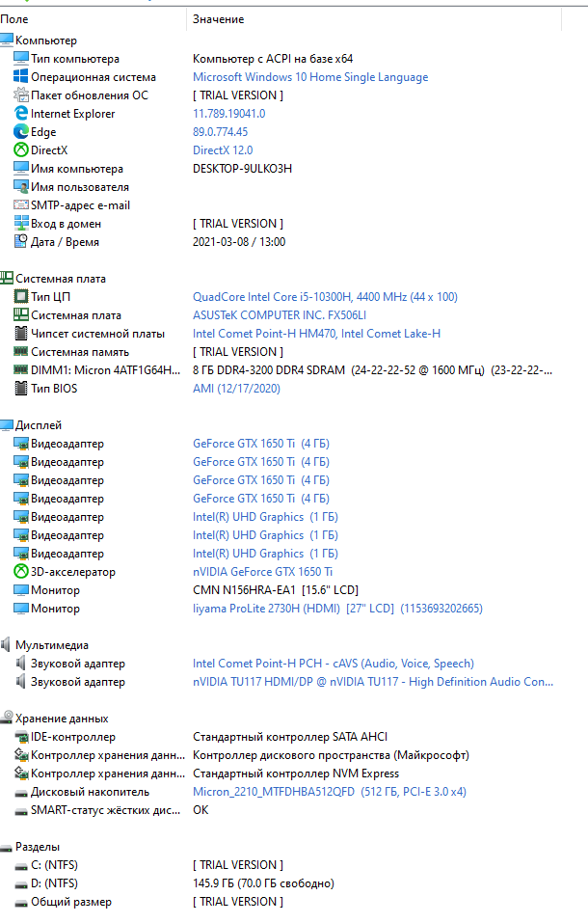Screen dimensions: 588x923
Task: Open the DirectX 12.0 link
Action: click(223, 149)
